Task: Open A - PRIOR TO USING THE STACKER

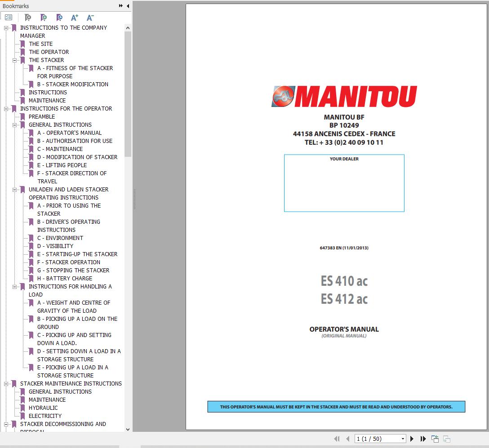Action: pyautogui.click(x=69, y=209)
